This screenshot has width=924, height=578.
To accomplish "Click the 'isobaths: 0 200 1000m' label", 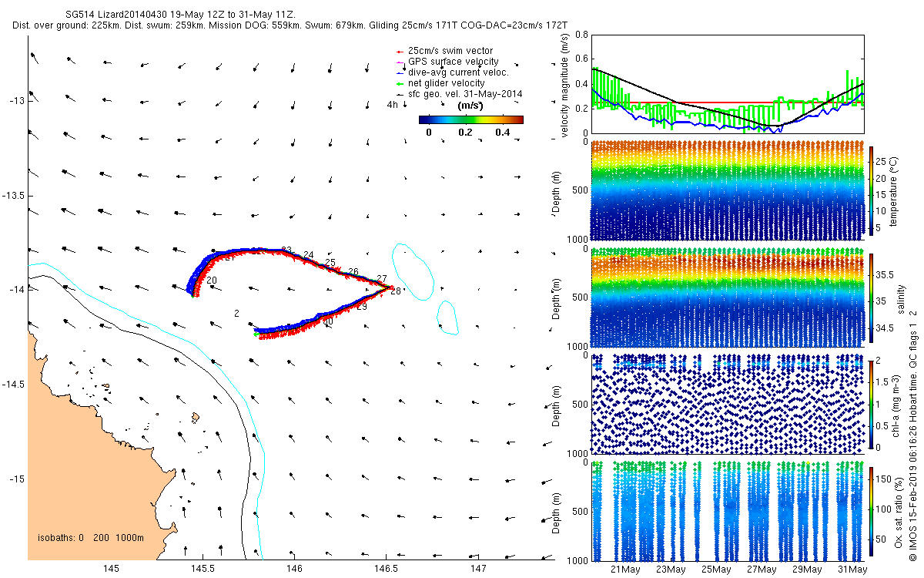I will [x=91, y=538].
